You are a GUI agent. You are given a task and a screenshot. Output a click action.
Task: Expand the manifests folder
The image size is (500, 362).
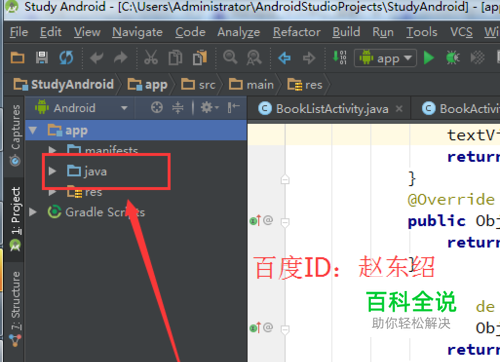point(52,150)
